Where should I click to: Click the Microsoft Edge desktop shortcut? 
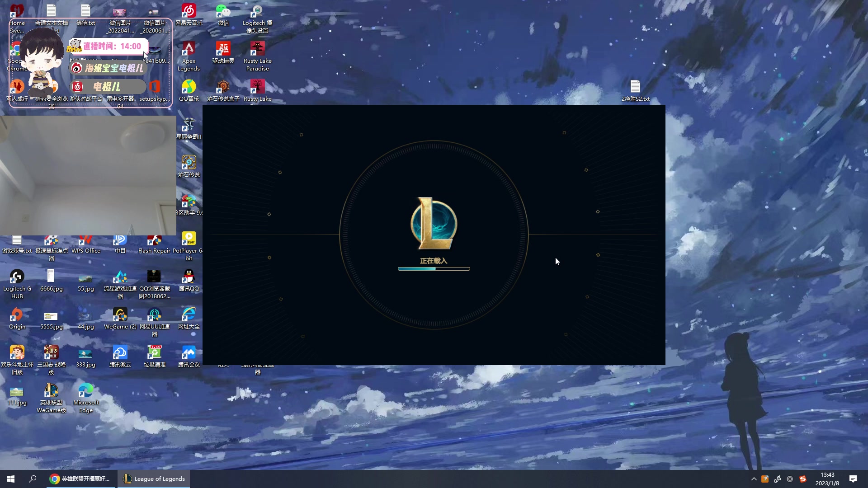coord(86,398)
